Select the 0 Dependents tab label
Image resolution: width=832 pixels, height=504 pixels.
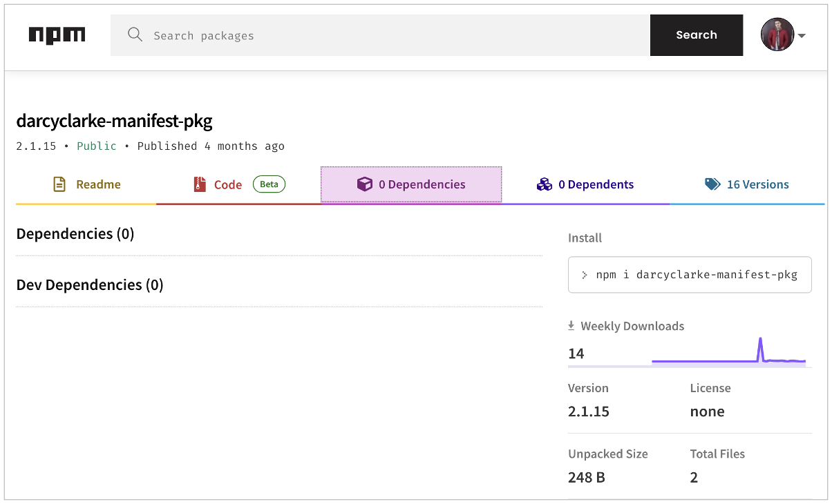(596, 184)
